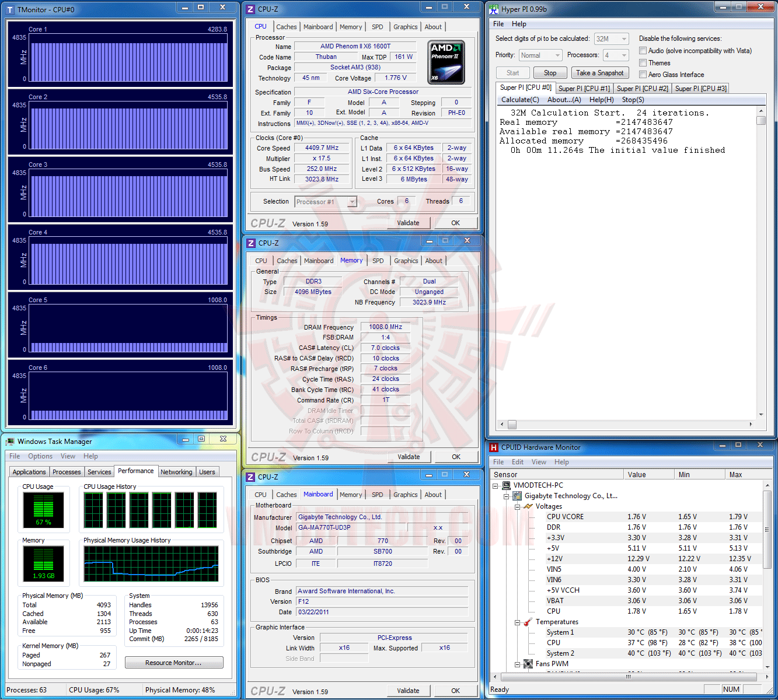Click Validate in the CPU-Z Motherboard window
778x700 pixels.
(x=409, y=691)
